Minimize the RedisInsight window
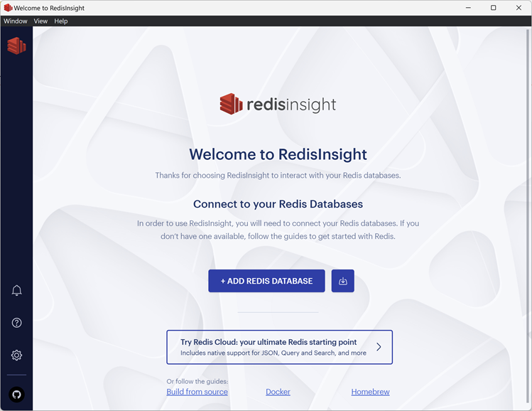 pos(468,8)
